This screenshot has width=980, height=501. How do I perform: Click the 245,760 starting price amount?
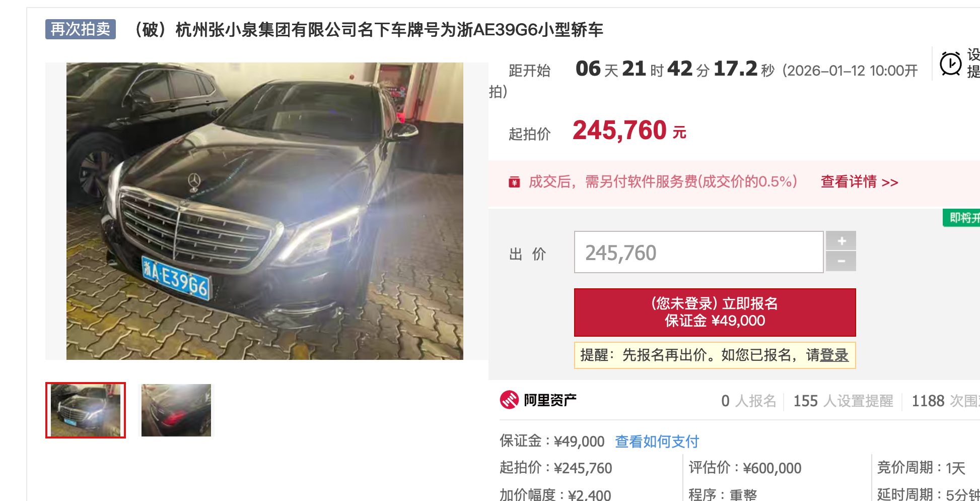coord(619,131)
